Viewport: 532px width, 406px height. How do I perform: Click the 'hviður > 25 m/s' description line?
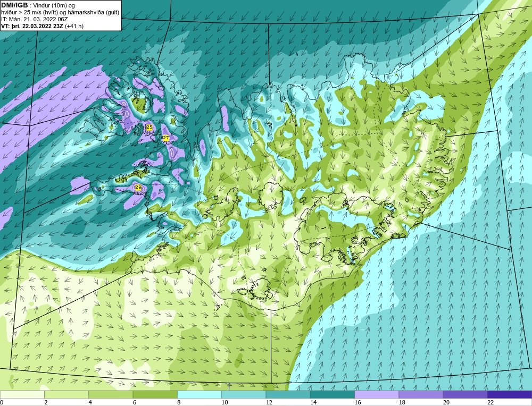[x=60, y=13]
